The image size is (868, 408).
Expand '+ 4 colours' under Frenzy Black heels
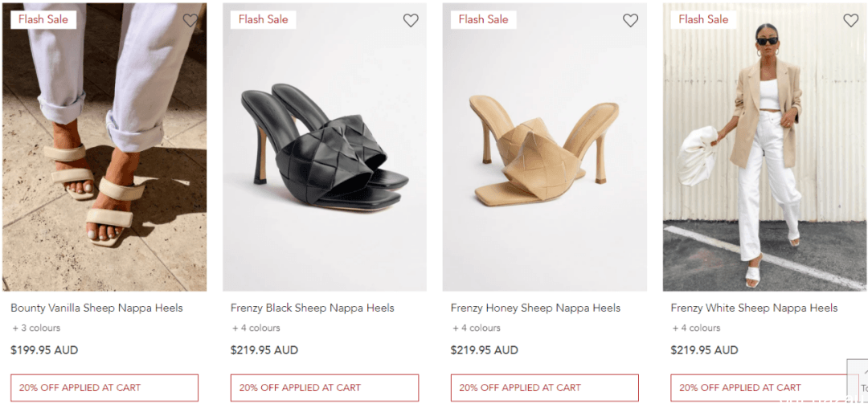pyautogui.click(x=256, y=328)
